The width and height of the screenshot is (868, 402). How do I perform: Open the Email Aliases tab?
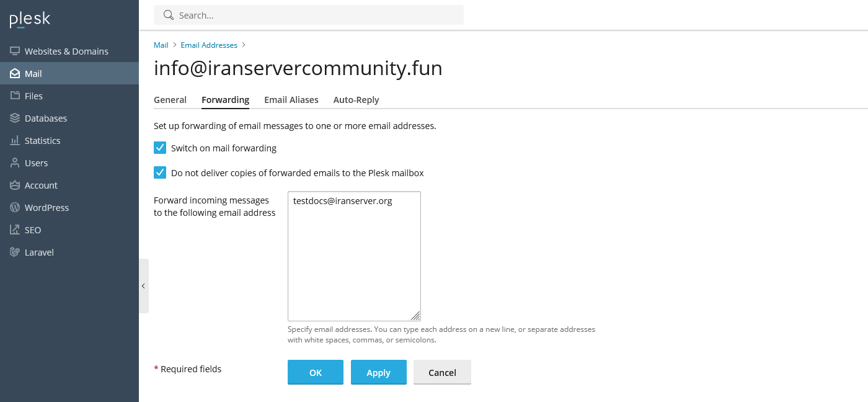[x=291, y=99]
